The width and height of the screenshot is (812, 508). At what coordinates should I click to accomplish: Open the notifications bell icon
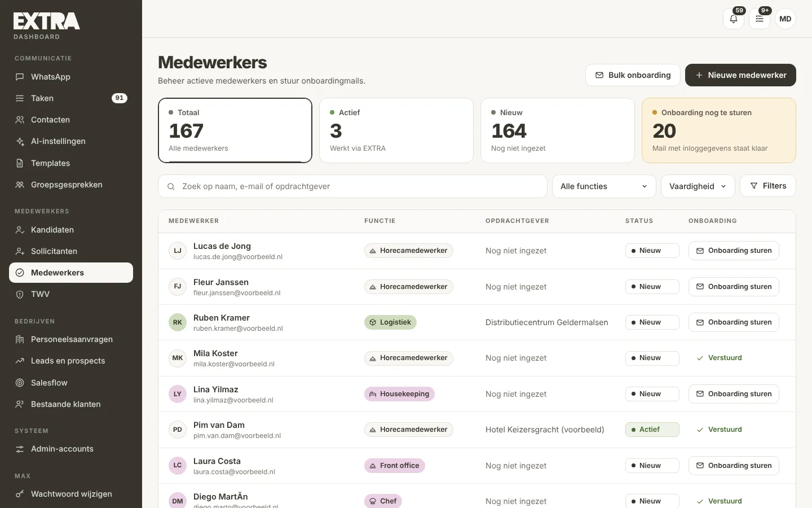(734, 19)
